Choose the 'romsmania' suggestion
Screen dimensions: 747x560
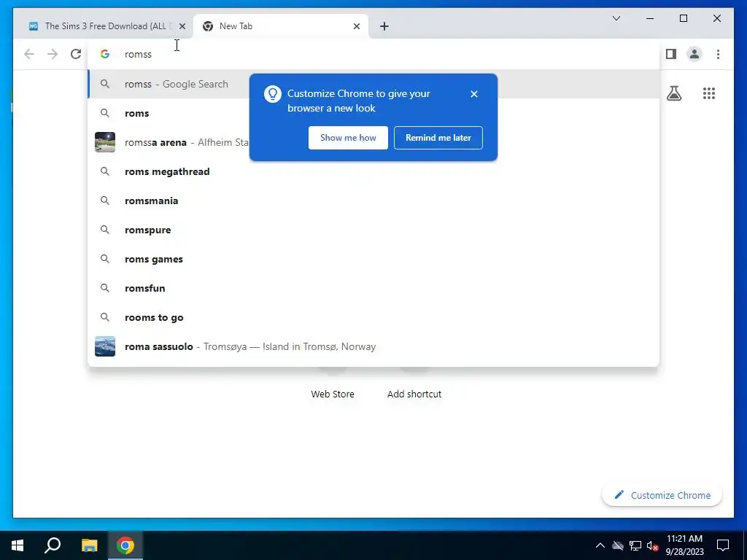coord(373,201)
